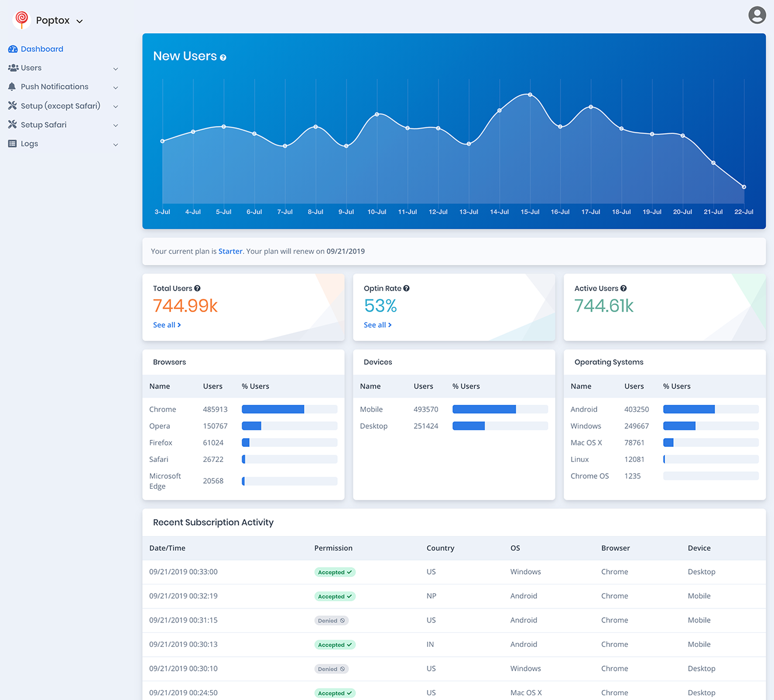Click the Poptox lollipop logo icon
This screenshot has height=700, width=774.
coord(22,19)
